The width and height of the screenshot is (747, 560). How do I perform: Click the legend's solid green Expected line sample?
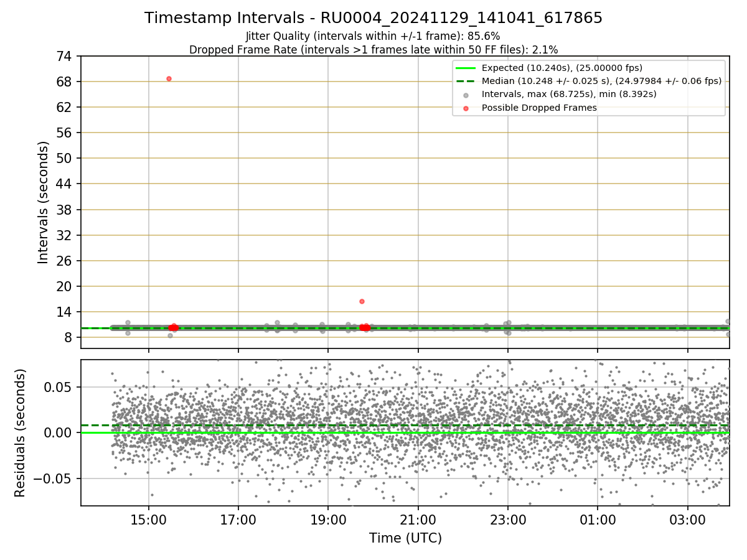click(x=466, y=68)
